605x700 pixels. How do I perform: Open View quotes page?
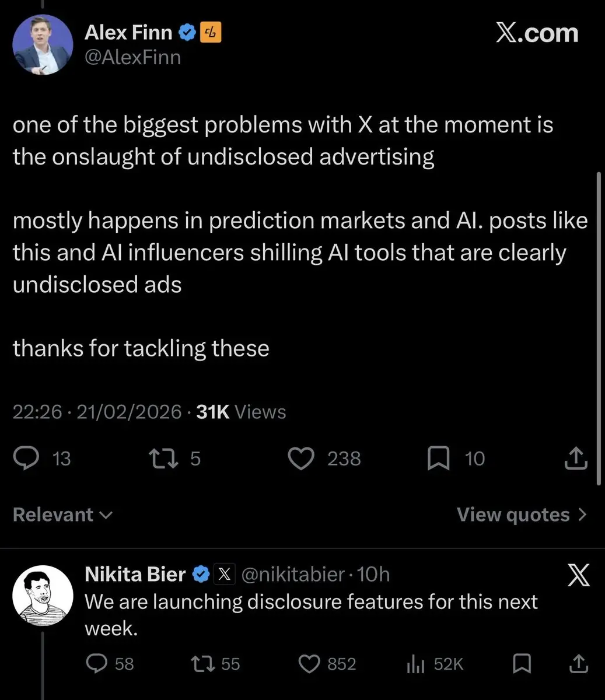[x=521, y=514]
